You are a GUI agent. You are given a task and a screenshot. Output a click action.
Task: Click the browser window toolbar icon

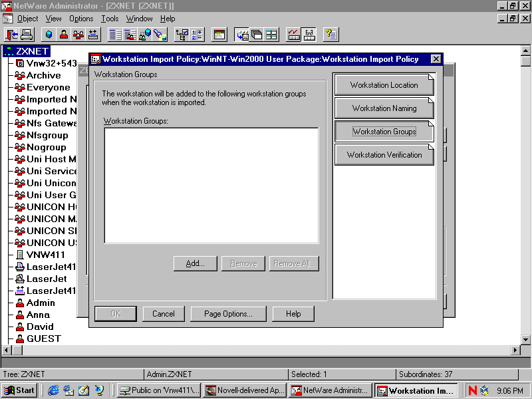pos(219,35)
